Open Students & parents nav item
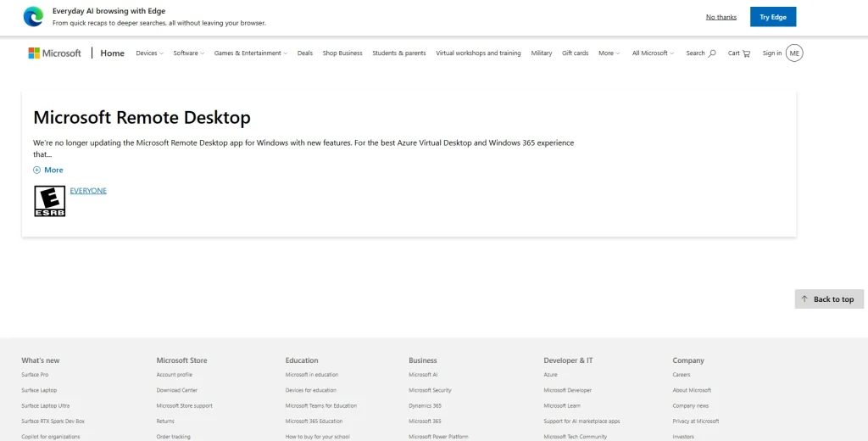This screenshot has width=868, height=441. [x=399, y=53]
